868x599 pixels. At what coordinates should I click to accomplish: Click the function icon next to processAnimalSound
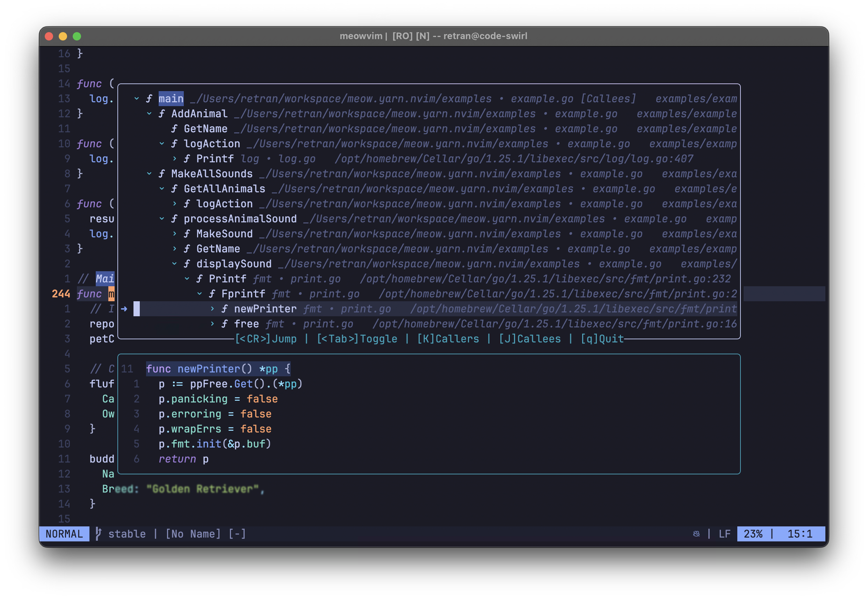[174, 219]
